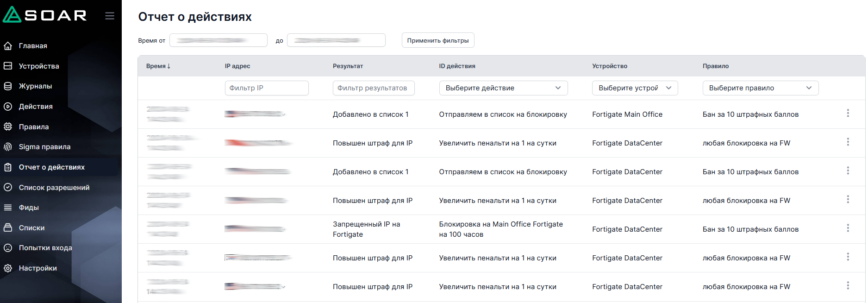Click the Действия play-circle icon
Image resolution: width=868 pixels, height=303 pixels.
8,107
